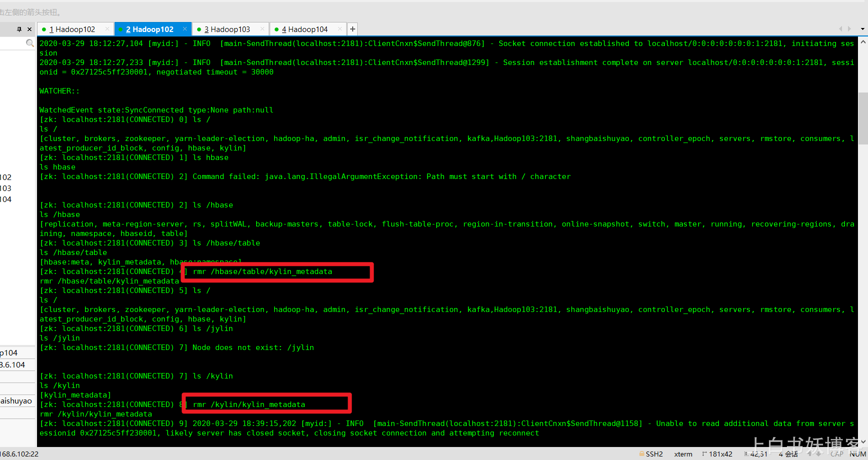
Task: Click the 'WATCHER::' line in terminal
Action: click(x=60, y=91)
